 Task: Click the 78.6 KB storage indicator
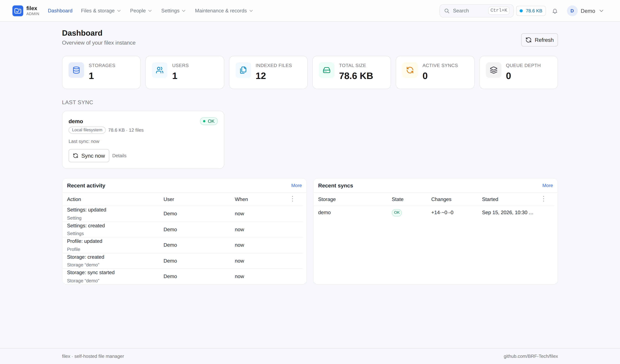pyautogui.click(x=531, y=11)
